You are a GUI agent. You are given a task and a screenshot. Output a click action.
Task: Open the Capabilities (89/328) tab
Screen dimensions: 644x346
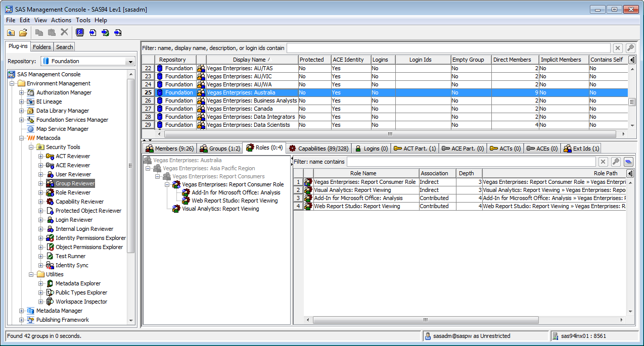(x=318, y=148)
